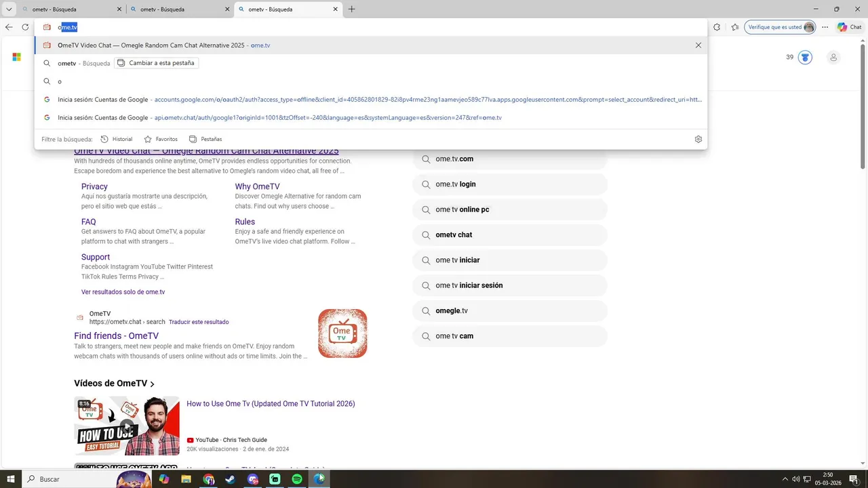Select related search ome tv iniciar sesión
The width and height of the screenshot is (868, 488).
[510, 285]
